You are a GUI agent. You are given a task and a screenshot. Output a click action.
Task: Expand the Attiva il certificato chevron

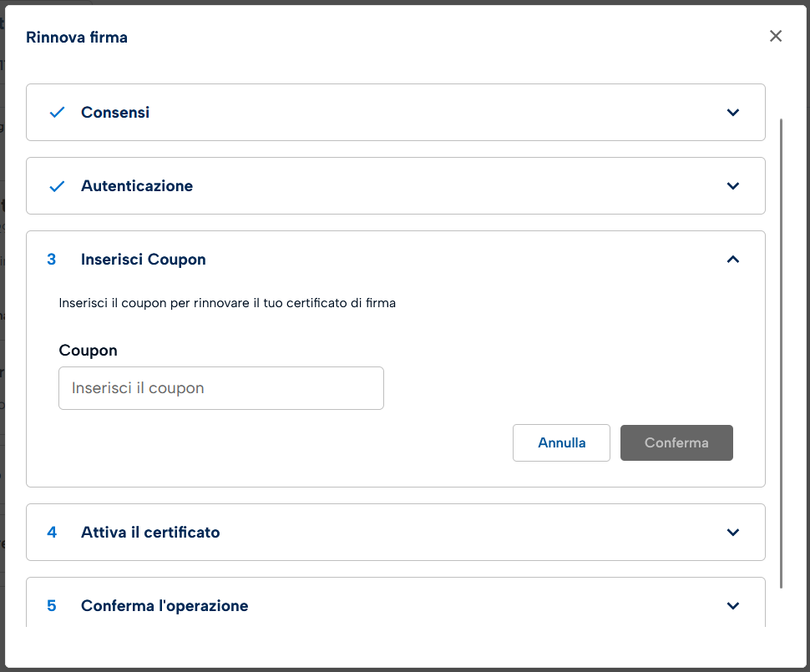pyautogui.click(x=732, y=533)
